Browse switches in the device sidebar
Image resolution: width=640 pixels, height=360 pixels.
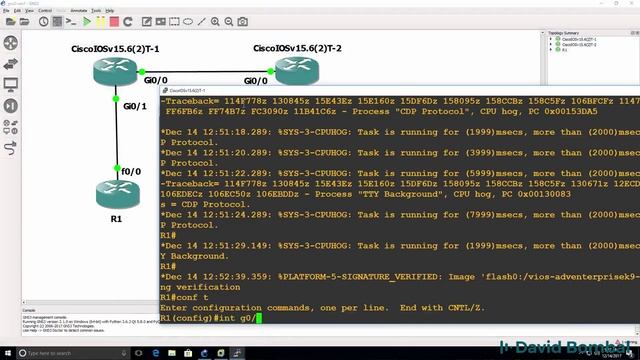point(11,64)
